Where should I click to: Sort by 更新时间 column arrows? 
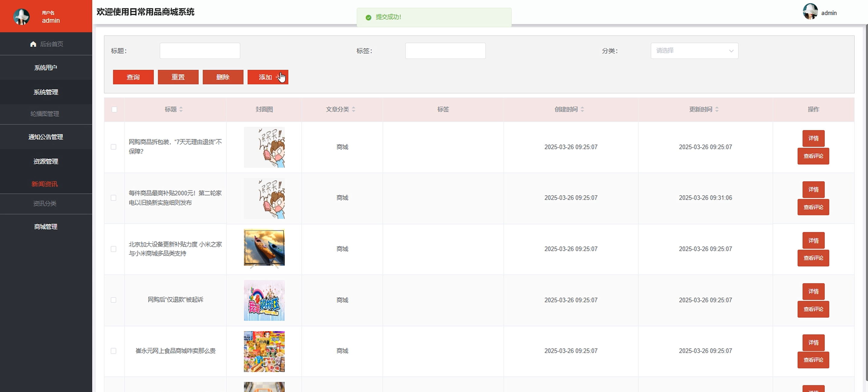[x=717, y=109]
